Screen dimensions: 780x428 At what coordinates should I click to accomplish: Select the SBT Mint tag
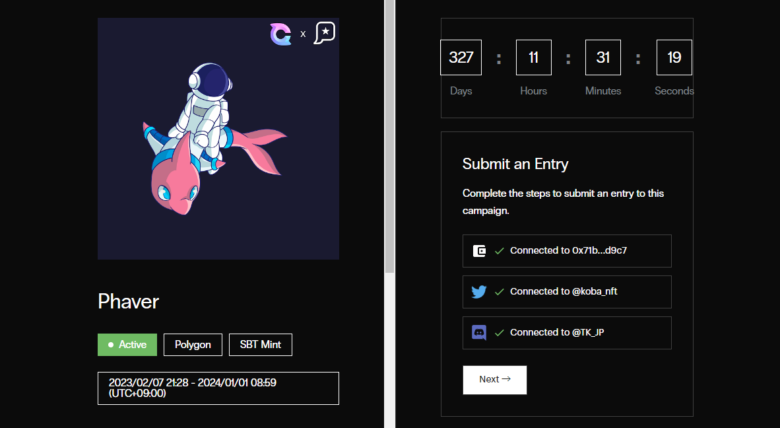click(x=261, y=344)
